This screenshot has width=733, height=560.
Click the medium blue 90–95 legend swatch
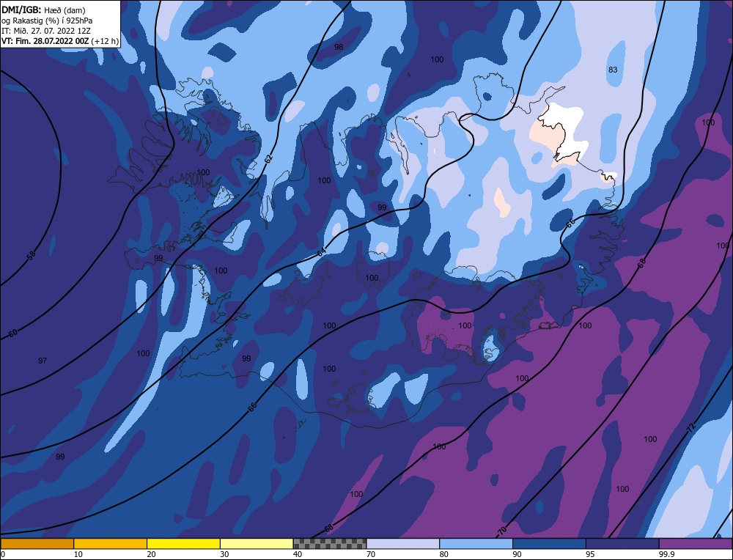pos(549,544)
